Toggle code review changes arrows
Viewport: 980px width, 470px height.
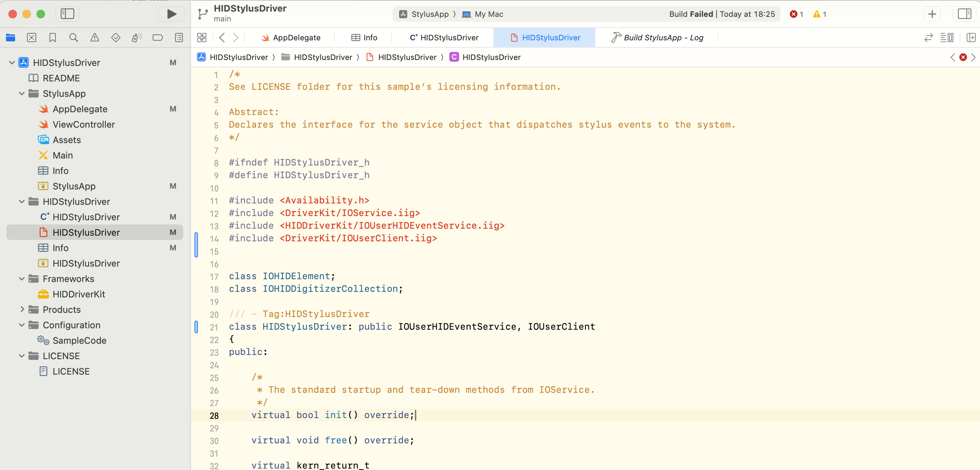point(929,37)
